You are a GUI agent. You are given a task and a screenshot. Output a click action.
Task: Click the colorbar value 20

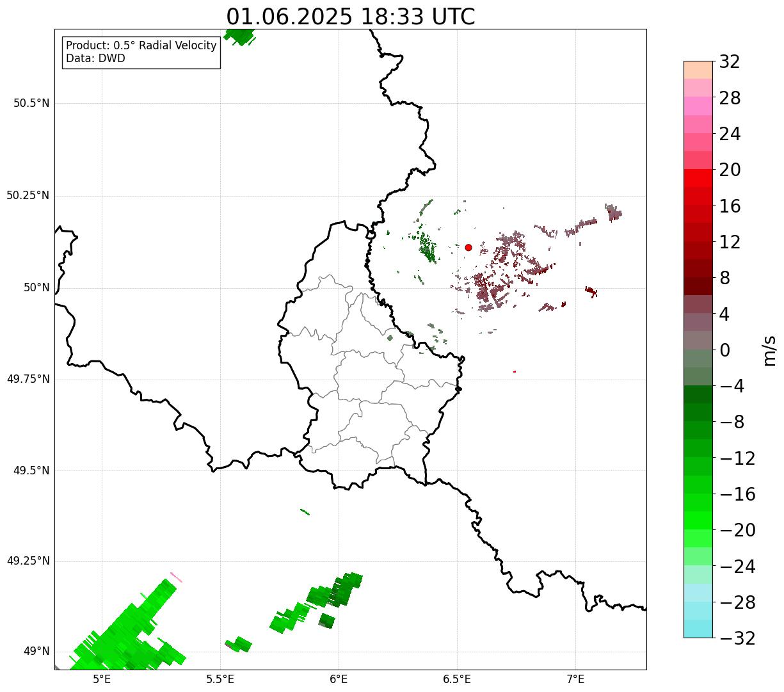tap(730, 170)
